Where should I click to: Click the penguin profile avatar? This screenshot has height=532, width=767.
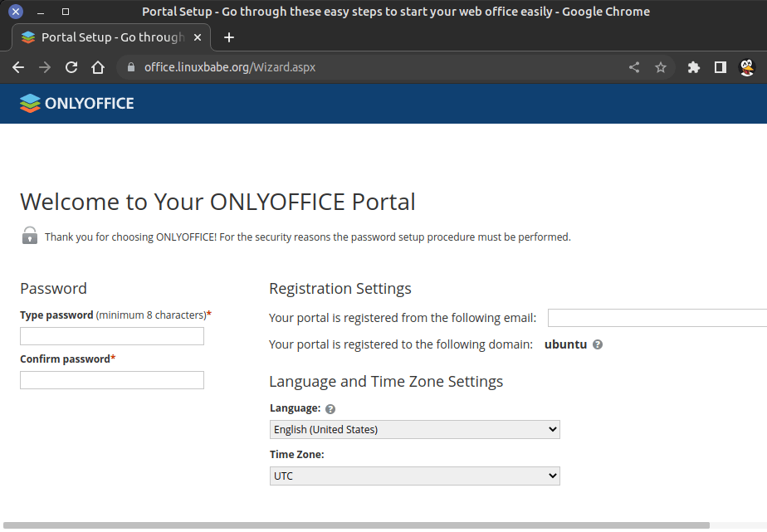click(x=747, y=68)
